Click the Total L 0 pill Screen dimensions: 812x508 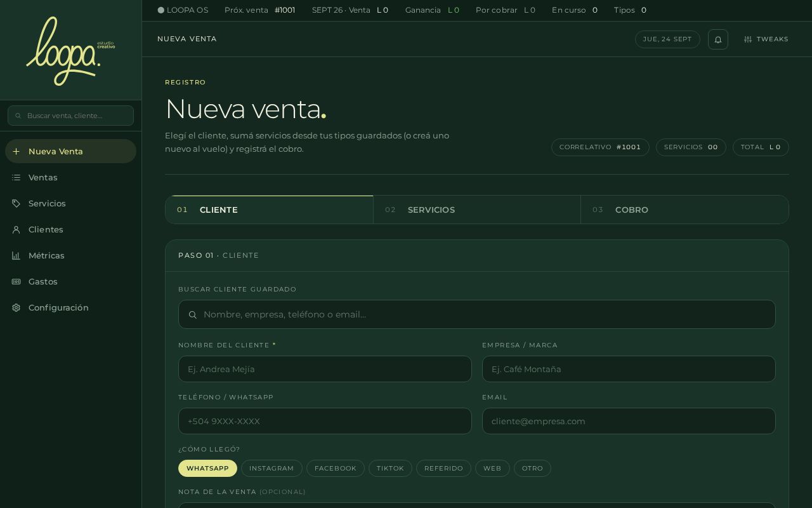[761, 147]
